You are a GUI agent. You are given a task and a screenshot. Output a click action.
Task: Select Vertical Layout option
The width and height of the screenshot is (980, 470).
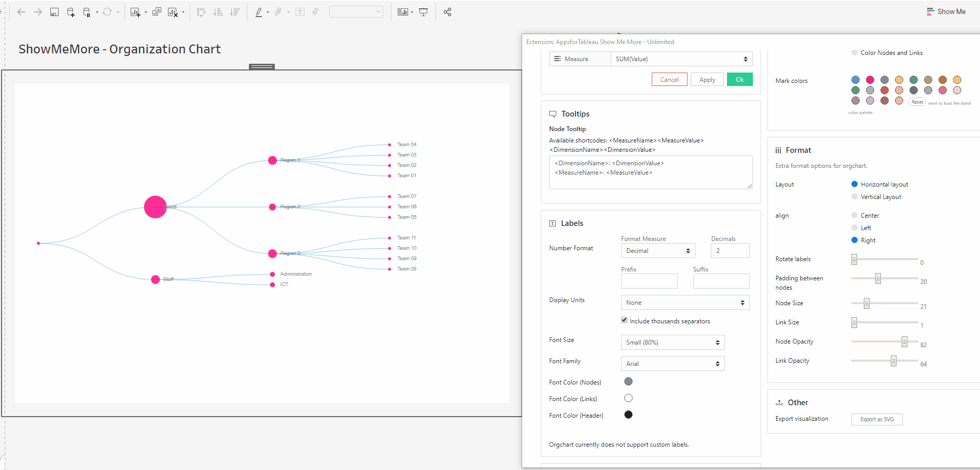coord(855,196)
